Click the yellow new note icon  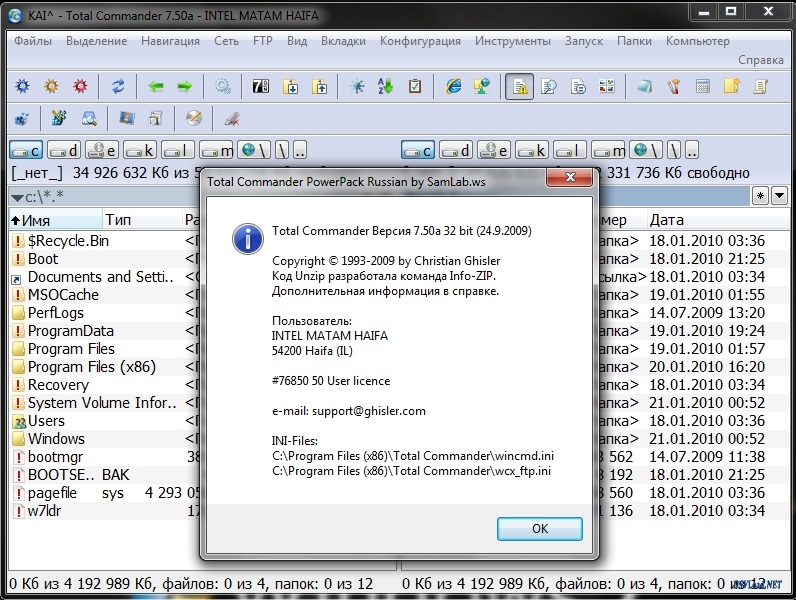coord(732,86)
